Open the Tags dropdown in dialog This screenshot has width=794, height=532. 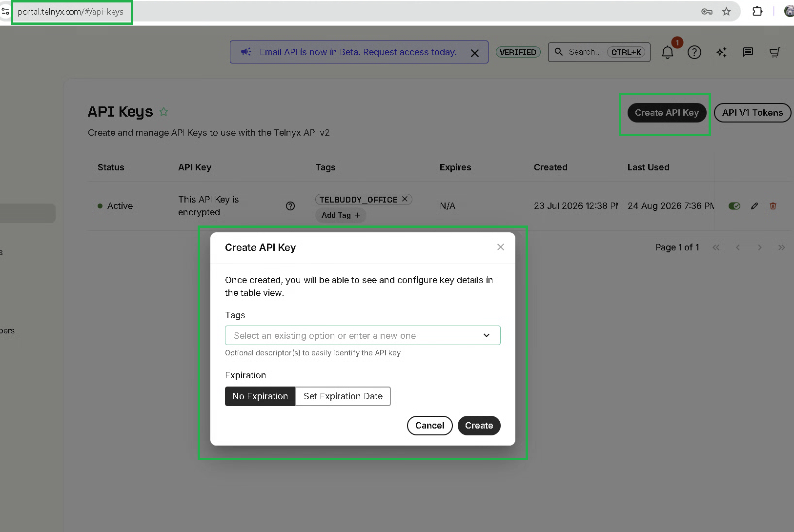363,335
